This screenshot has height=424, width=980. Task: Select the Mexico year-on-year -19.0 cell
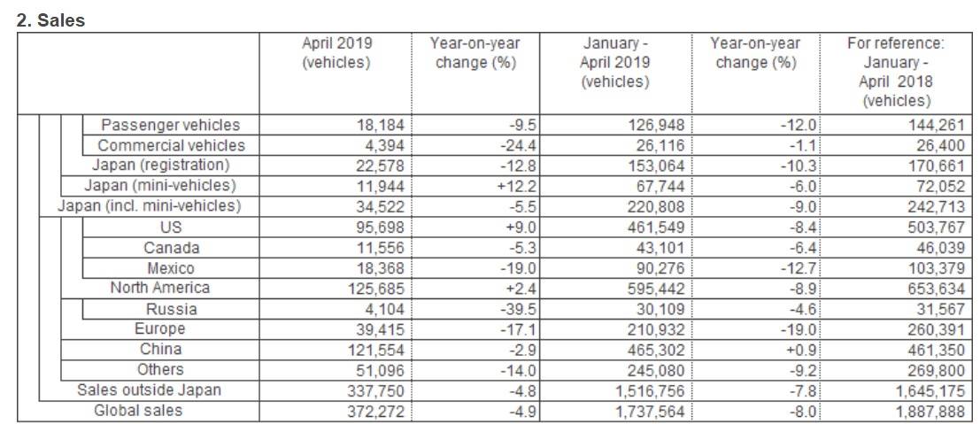521,267
